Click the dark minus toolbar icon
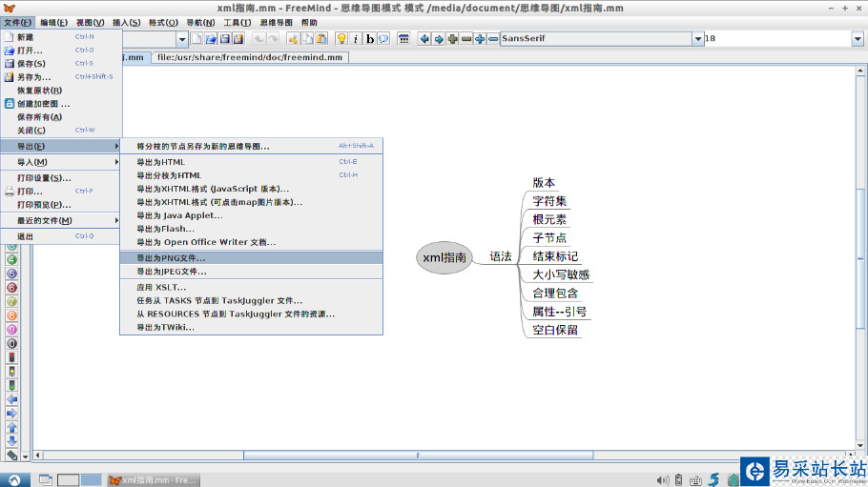 click(466, 38)
